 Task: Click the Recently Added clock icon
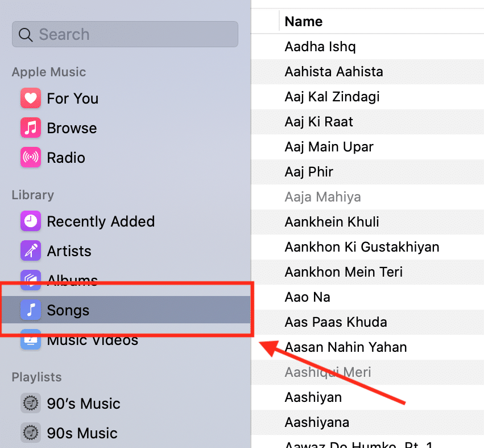tap(30, 221)
